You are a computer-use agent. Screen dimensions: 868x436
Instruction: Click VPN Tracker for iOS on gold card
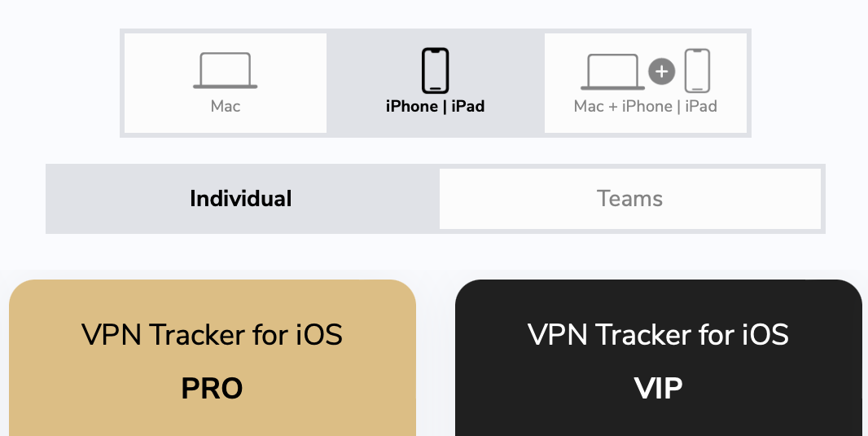pos(212,335)
